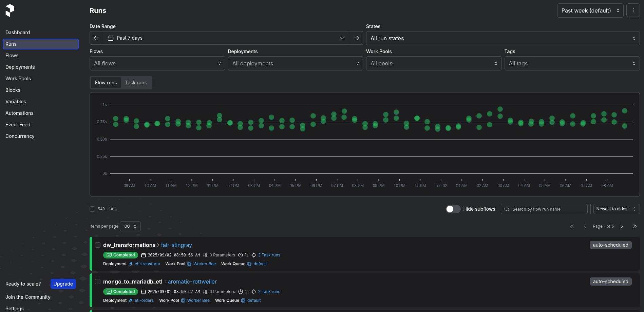Open the All run states dropdown

point(503,38)
